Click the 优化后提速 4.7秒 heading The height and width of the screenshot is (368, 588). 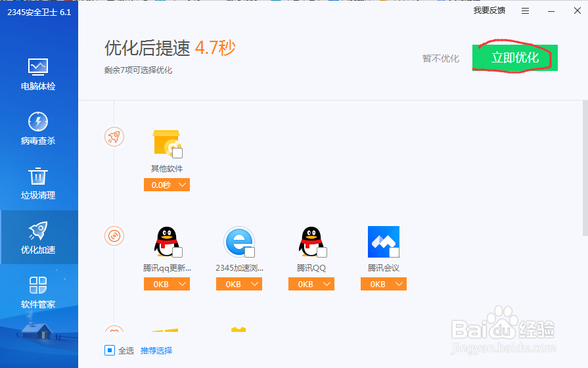(170, 48)
